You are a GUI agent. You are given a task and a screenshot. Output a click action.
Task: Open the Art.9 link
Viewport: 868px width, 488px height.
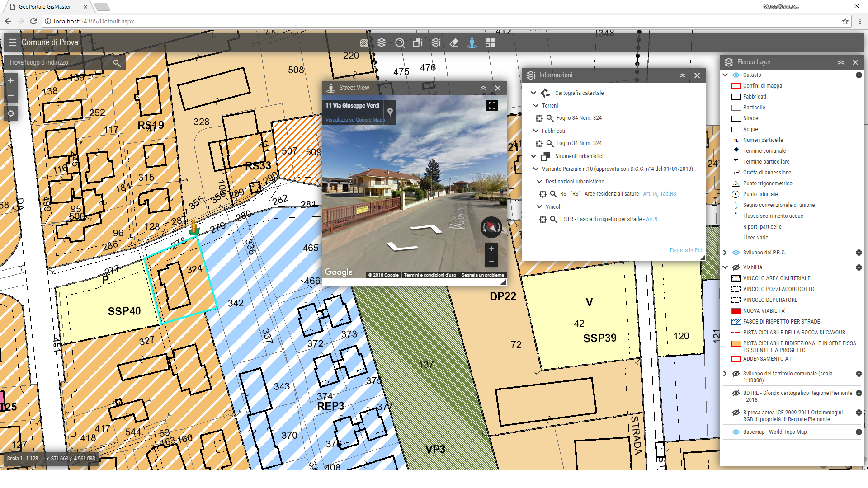tap(651, 219)
